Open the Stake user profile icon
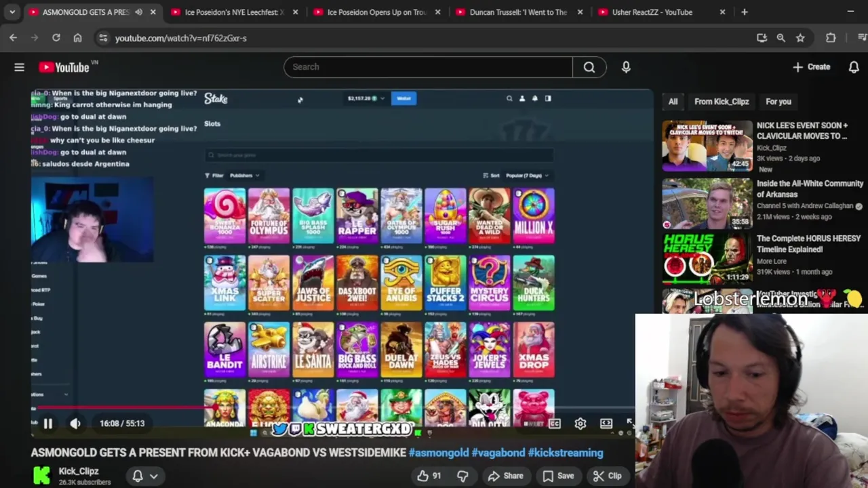 [522, 98]
